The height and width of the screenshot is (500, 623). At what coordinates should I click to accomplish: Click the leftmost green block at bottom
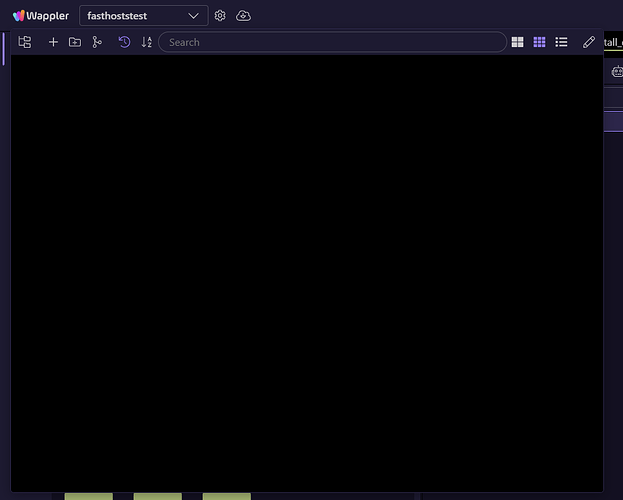point(89,495)
